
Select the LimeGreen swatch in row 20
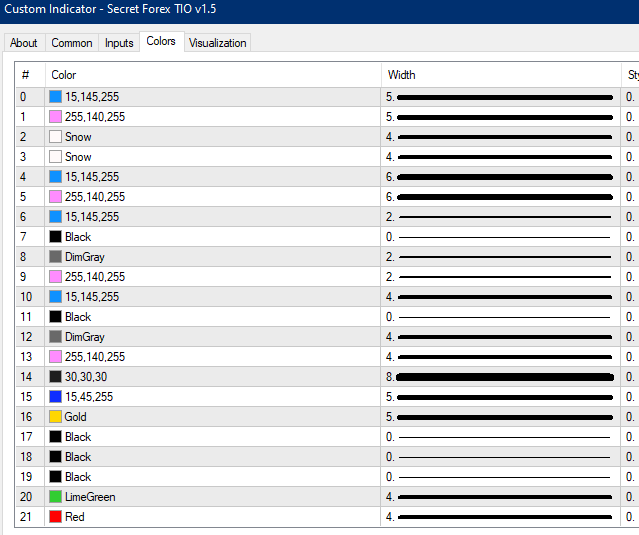(55, 497)
